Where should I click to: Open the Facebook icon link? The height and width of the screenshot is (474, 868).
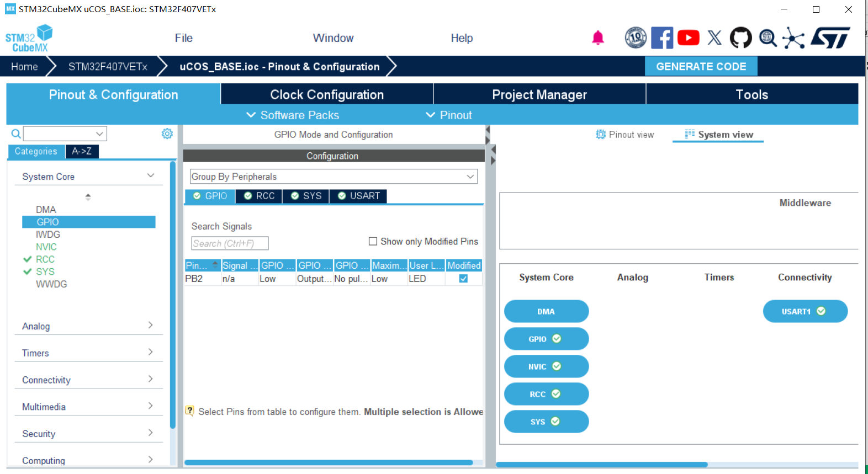click(661, 38)
